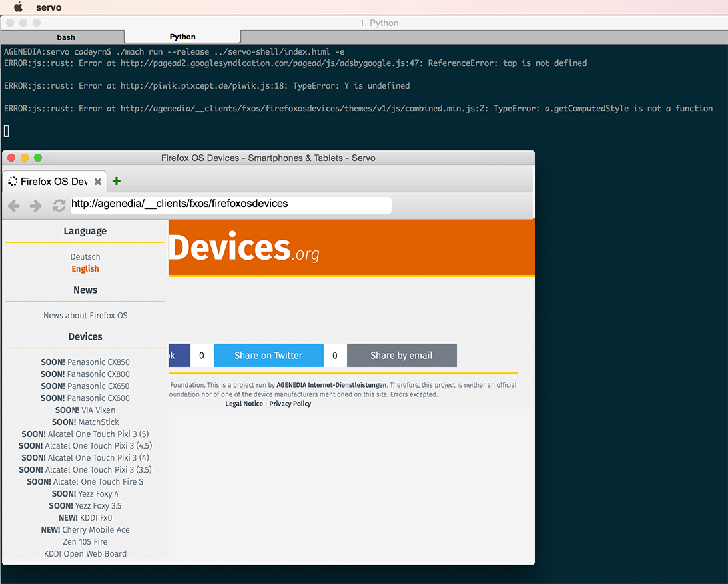728x584 pixels.
Task: Click the browser forward arrow
Action: [36, 206]
